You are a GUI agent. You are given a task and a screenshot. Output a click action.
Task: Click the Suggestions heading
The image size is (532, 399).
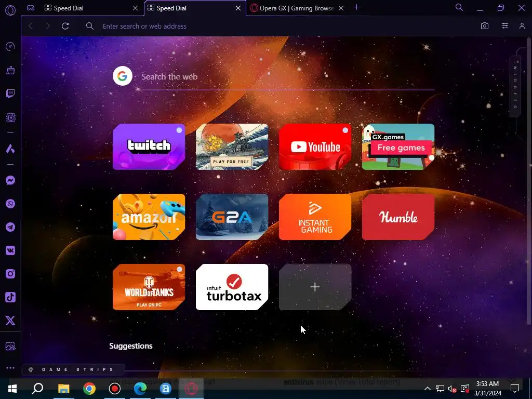pos(131,345)
